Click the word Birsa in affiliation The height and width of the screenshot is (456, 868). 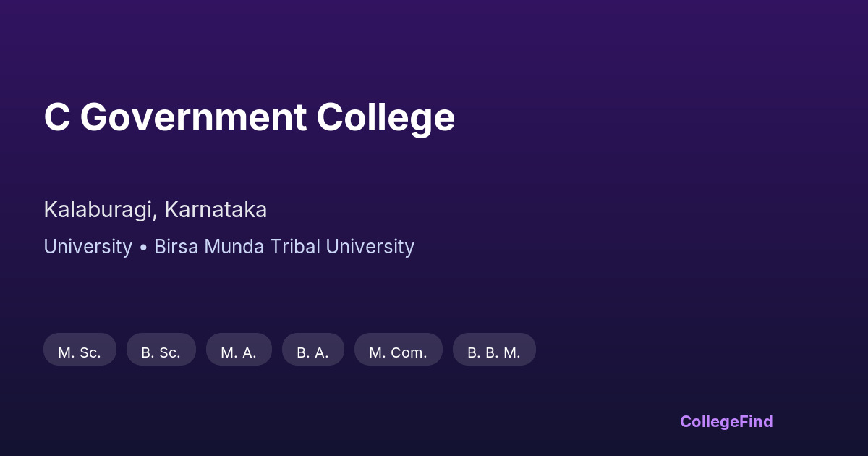pyautogui.click(x=174, y=247)
